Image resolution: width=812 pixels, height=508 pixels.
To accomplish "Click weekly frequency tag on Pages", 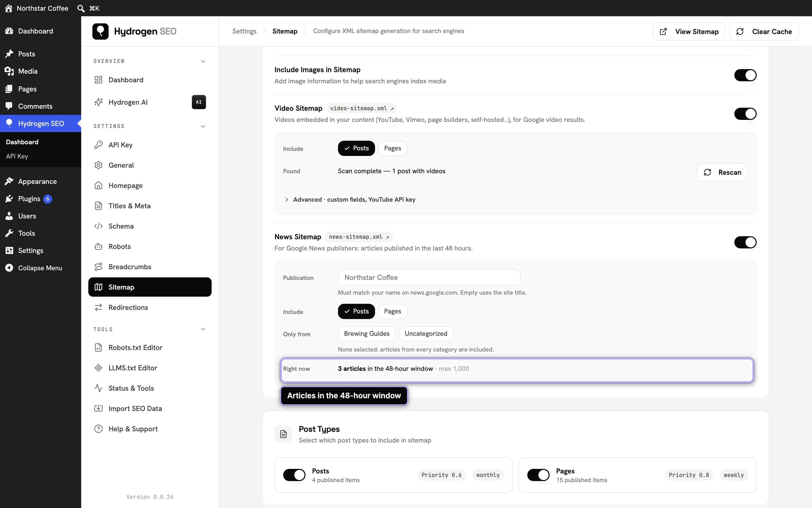I will click(x=734, y=475).
